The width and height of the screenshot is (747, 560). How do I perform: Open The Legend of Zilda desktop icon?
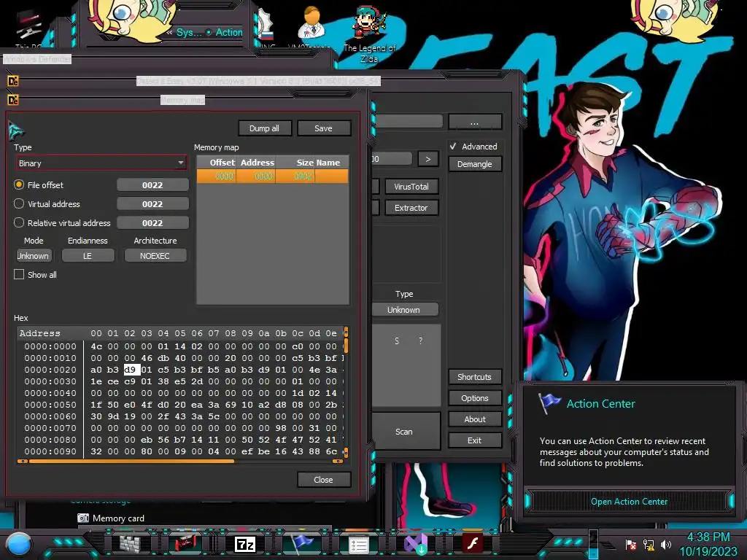pos(370,34)
